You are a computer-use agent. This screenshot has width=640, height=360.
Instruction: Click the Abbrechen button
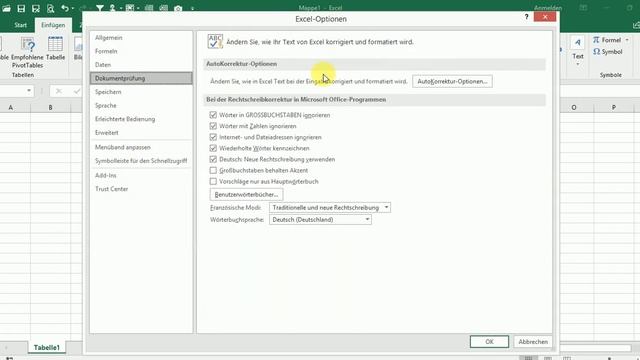[x=533, y=342]
